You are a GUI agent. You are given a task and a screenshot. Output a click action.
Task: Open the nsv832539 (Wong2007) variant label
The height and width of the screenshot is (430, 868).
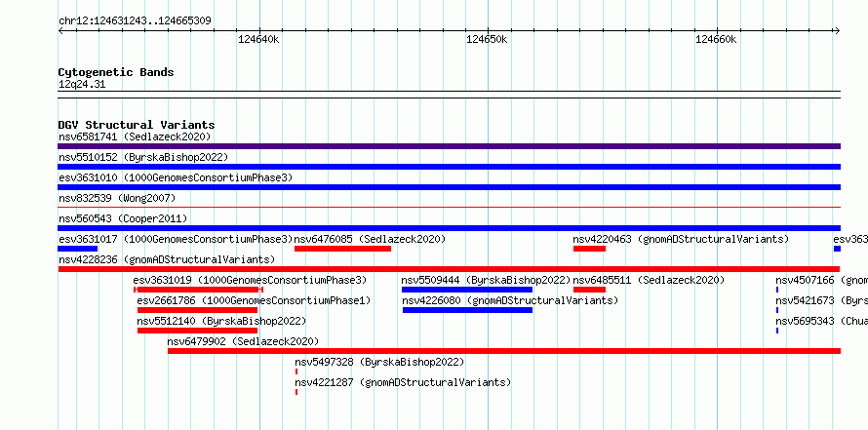coord(117,198)
